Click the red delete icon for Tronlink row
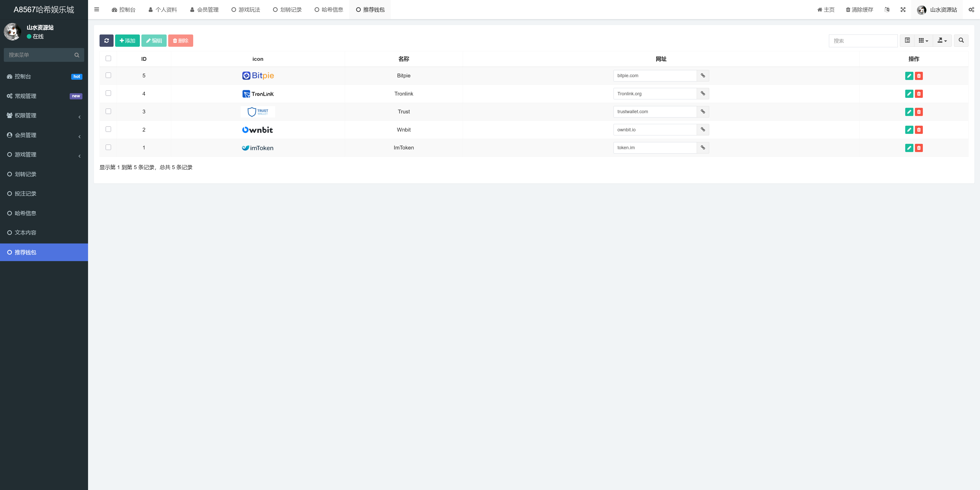This screenshot has width=980, height=490. [x=919, y=94]
